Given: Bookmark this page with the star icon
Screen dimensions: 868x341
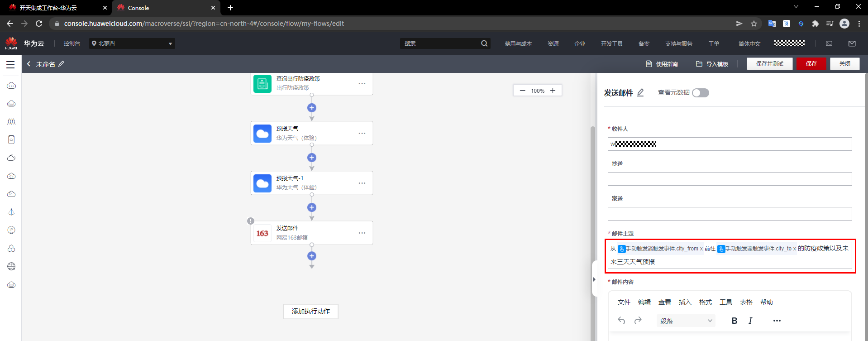Looking at the screenshot, I should click(x=754, y=24).
